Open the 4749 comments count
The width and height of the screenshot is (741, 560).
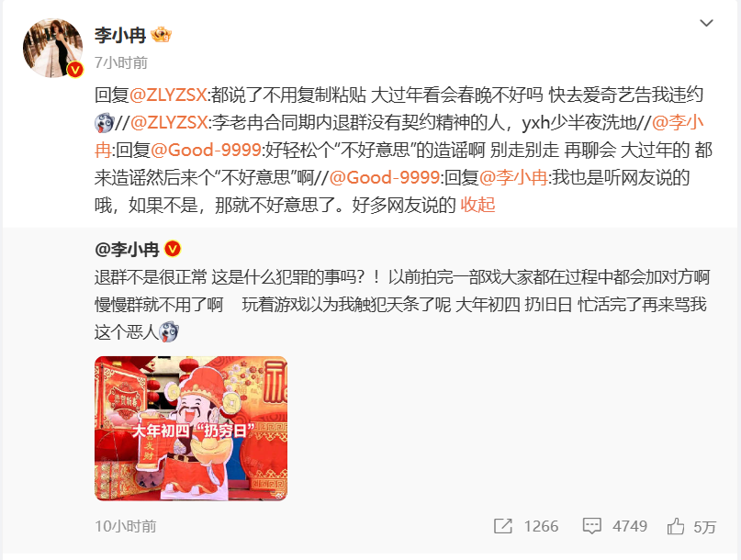coord(630,526)
